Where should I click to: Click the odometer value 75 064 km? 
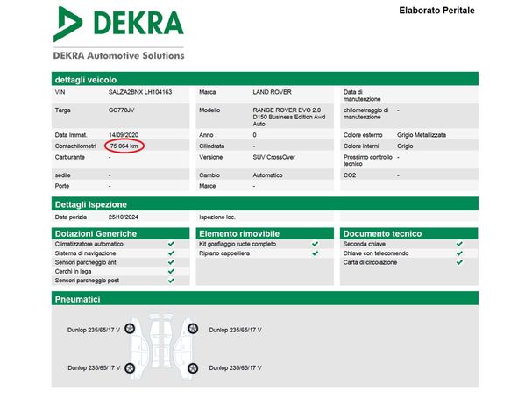point(124,146)
